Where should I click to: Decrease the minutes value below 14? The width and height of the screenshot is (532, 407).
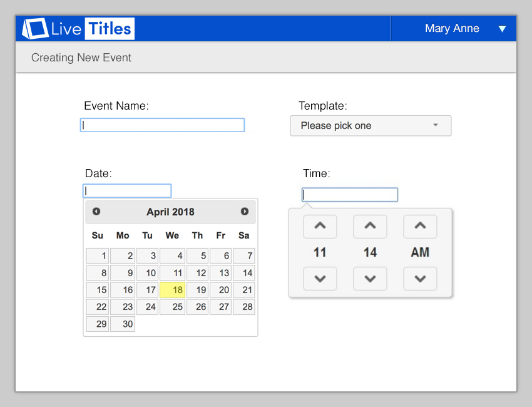370,279
